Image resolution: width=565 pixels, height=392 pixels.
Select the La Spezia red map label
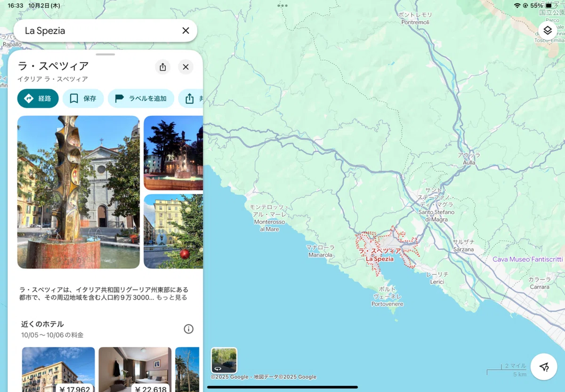click(x=379, y=255)
